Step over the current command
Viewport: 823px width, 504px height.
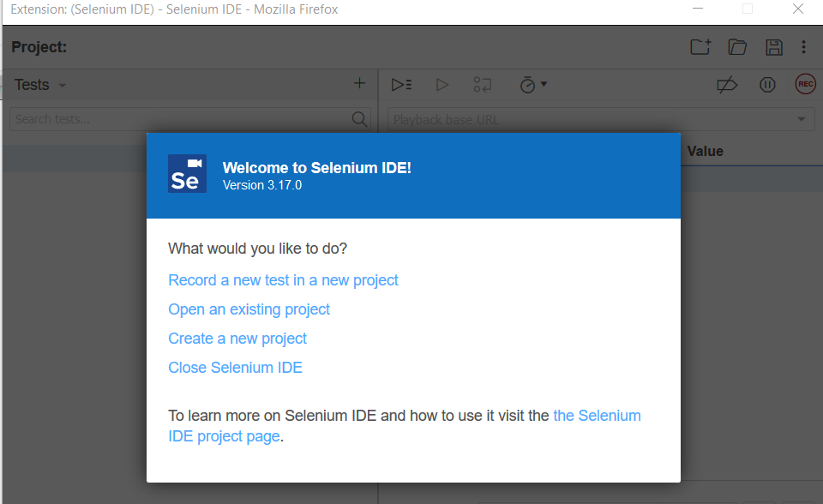point(482,84)
